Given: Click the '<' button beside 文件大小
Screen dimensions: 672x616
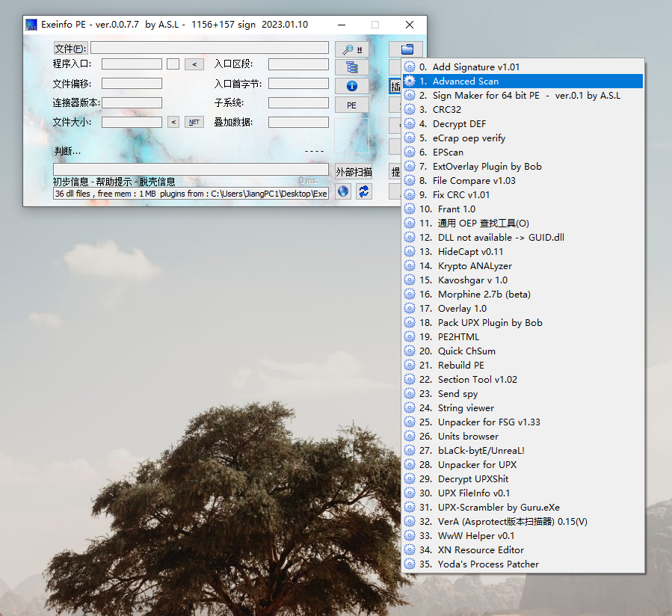Looking at the screenshot, I should pos(173,122).
